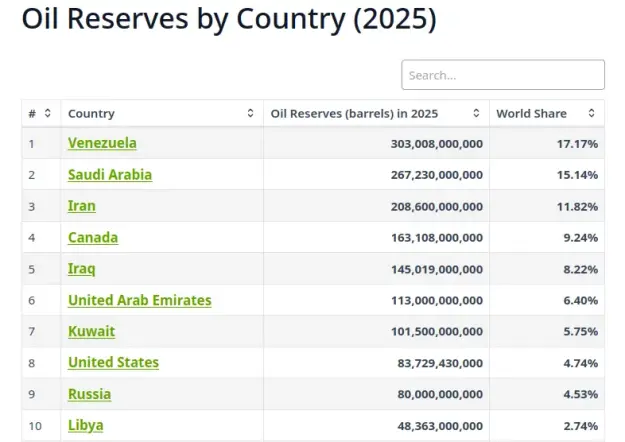
Task: Click rank number 1 in Venezuela row
Action: pos(31,144)
